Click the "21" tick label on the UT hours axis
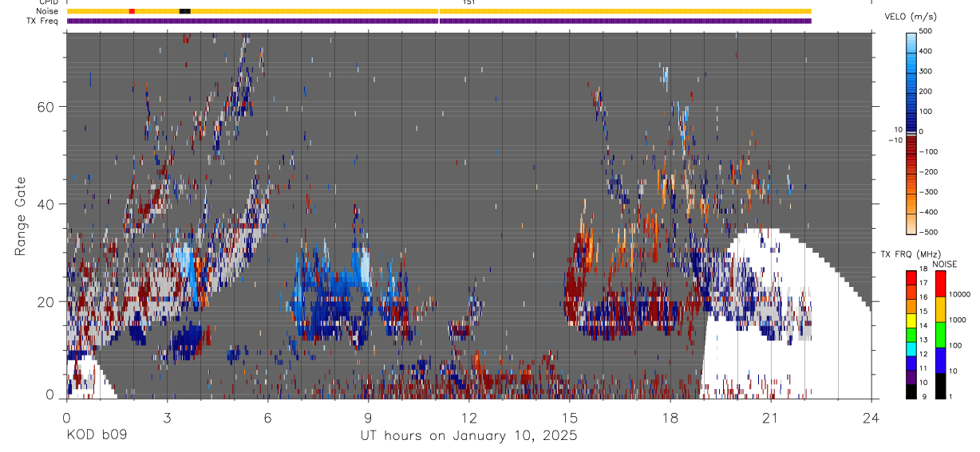 (x=770, y=418)
